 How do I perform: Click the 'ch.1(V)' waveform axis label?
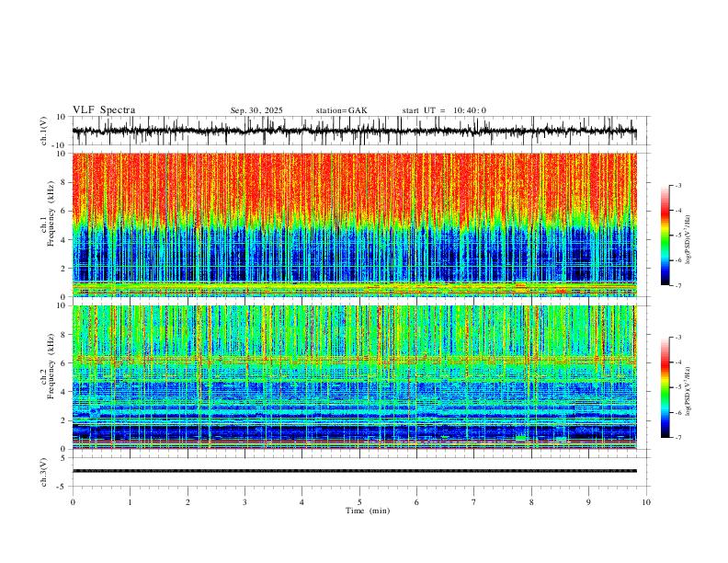44,131
